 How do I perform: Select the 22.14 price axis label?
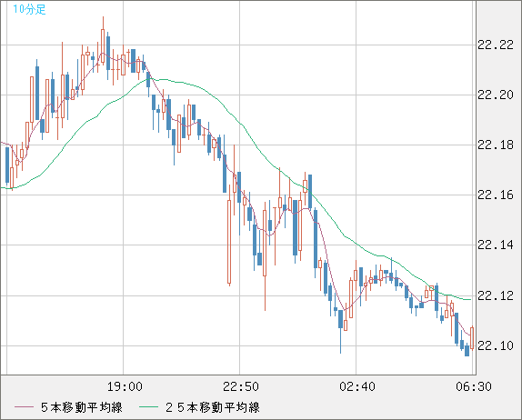496,245
